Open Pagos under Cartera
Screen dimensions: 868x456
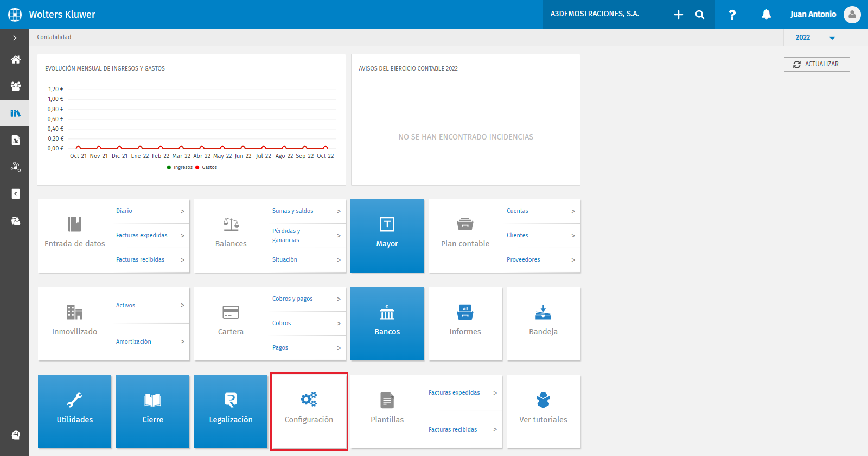tap(280, 347)
